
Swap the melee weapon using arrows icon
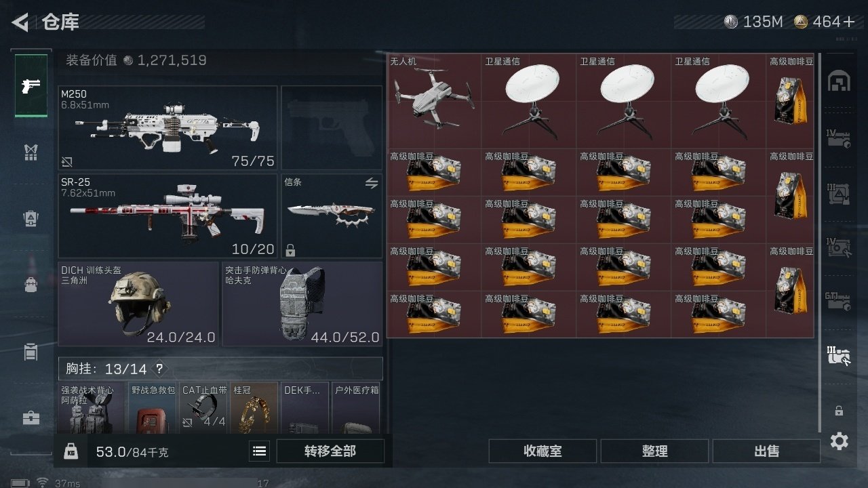(x=371, y=183)
